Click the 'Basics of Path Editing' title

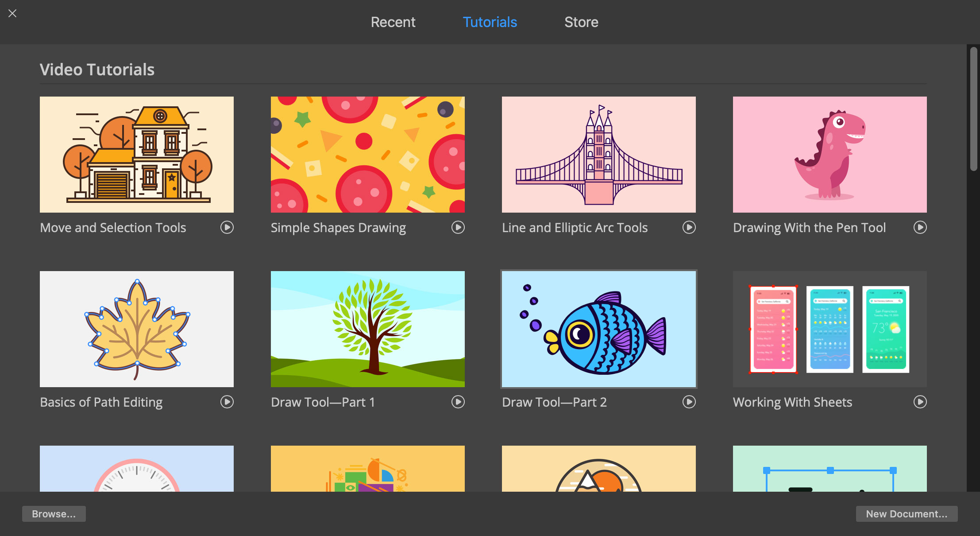click(101, 402)
